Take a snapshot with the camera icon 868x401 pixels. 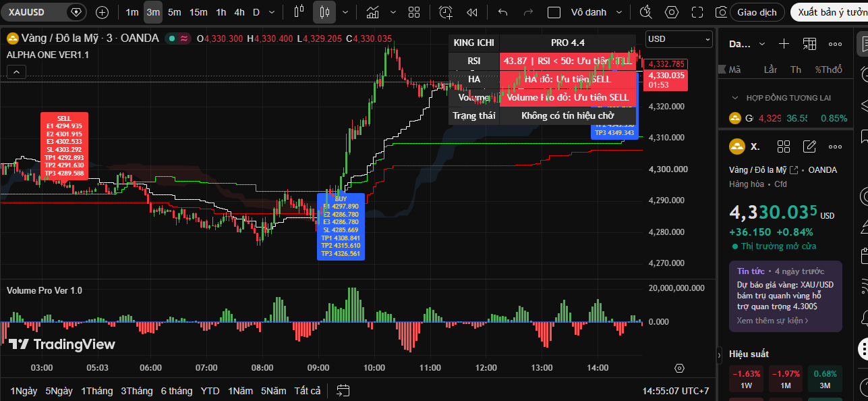click(x=721, y=12)
